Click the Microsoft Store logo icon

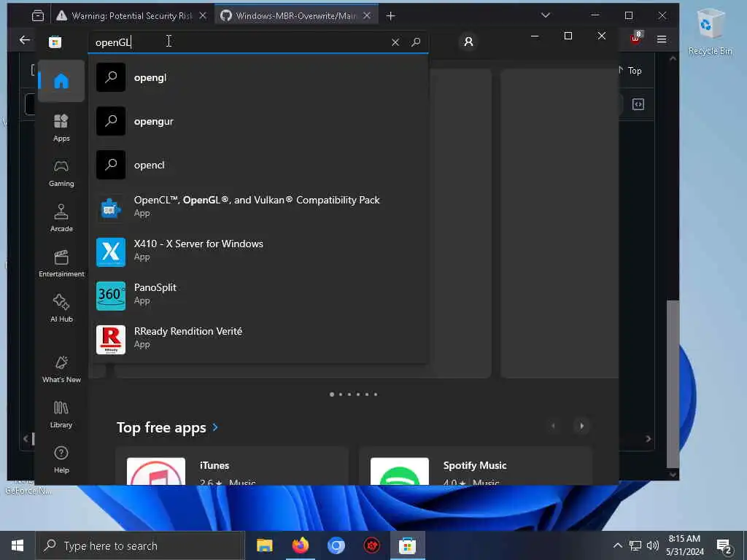pos(55,42)
